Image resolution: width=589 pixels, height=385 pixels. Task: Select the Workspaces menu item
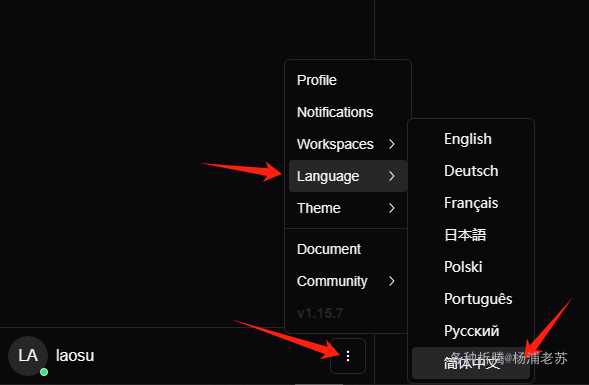click(348, 144)
